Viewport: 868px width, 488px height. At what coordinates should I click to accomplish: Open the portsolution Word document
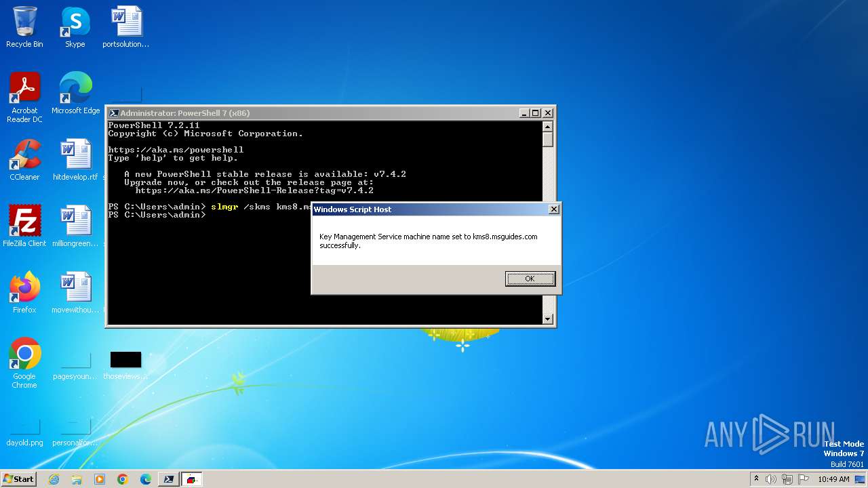click(x=126, y=27)
